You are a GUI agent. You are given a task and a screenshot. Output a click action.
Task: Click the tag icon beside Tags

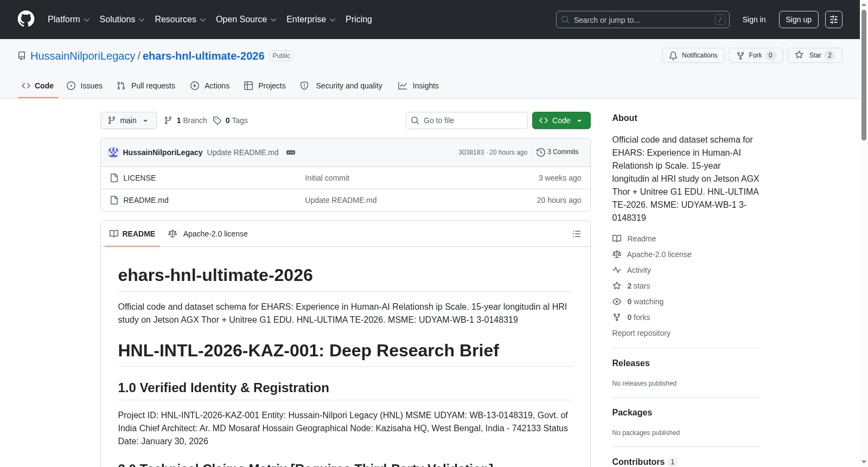tap(217, 120)
